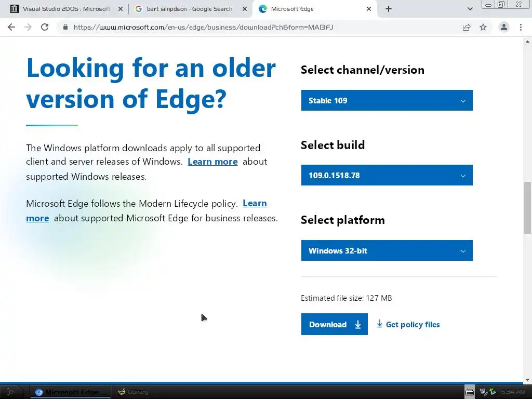Screen dimensions: 532x399
Task: Click the Select platform heading
Action: coord(343,220)
